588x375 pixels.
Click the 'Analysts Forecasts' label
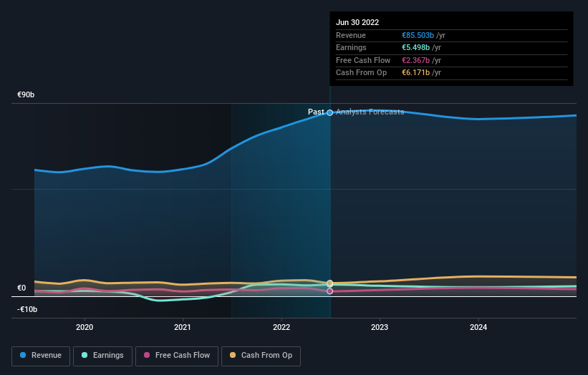click(370, 112)
